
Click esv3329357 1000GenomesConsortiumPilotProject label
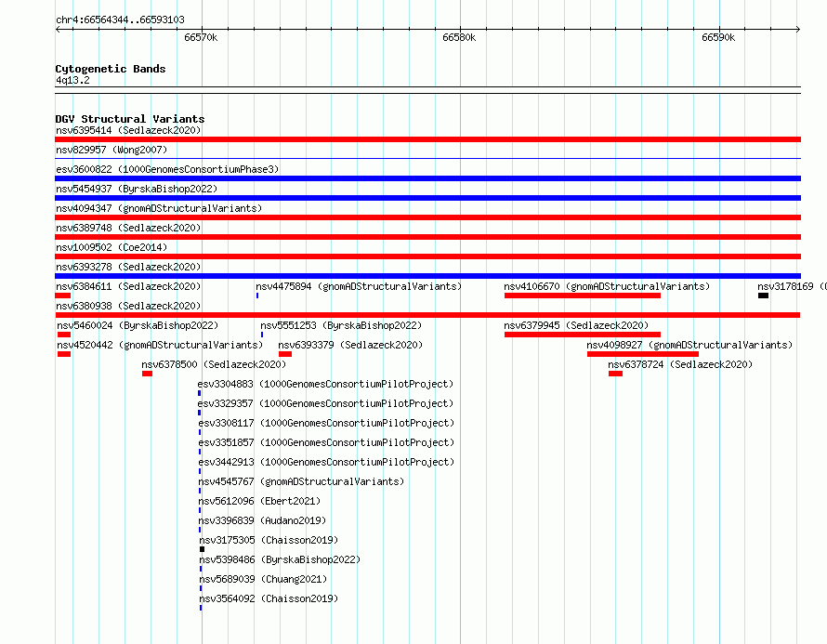click(x=325, y=403)
